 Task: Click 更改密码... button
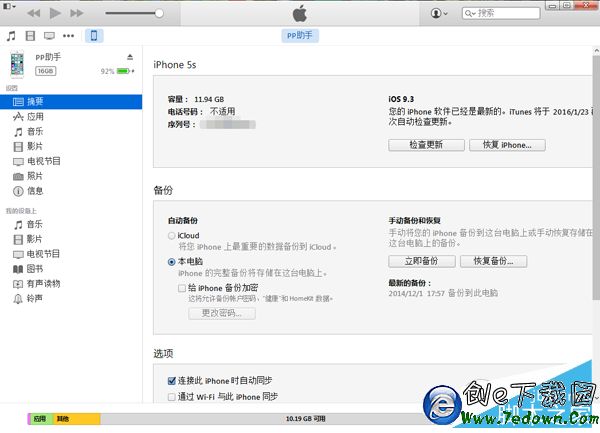point(222,313)
